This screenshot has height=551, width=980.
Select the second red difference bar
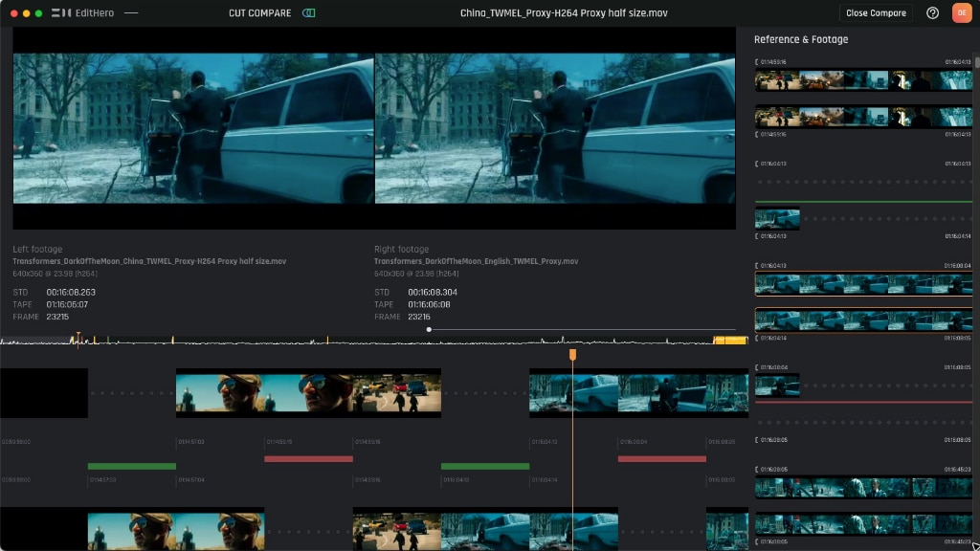[x=661, y=458]
